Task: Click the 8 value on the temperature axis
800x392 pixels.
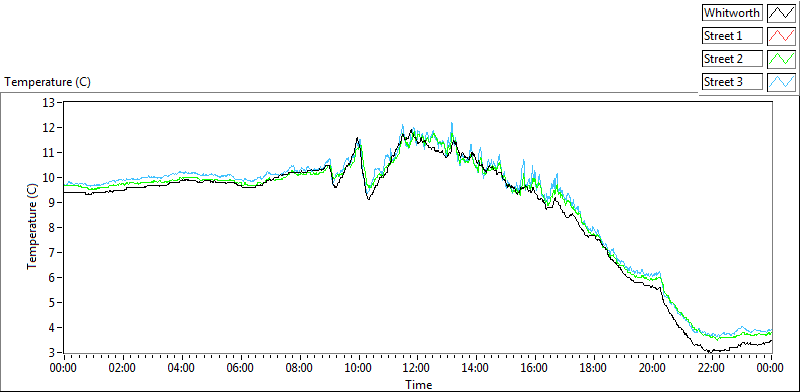Action: click(x=51, y=228)
